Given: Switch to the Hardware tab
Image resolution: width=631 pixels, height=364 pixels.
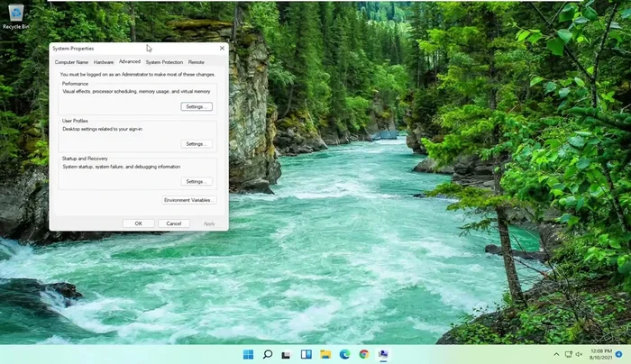Looking at the screenshot, I should pyautogui.click(x=104, y=62).
